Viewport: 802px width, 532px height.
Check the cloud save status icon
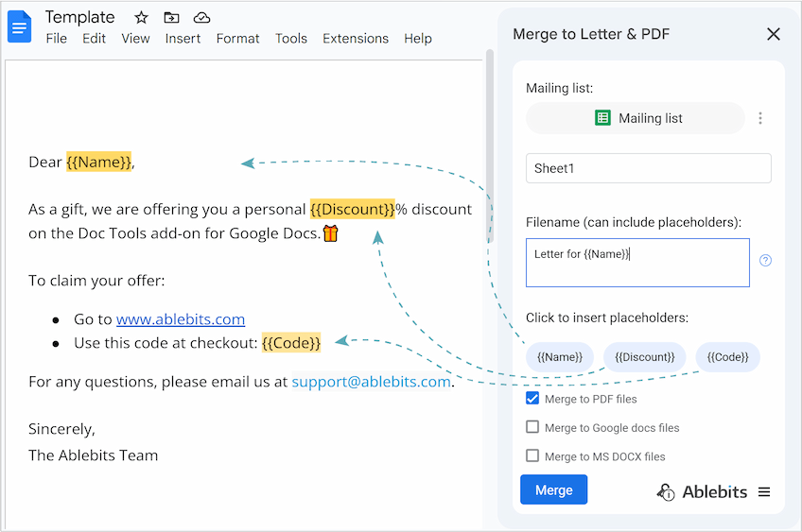pos(201,18)
